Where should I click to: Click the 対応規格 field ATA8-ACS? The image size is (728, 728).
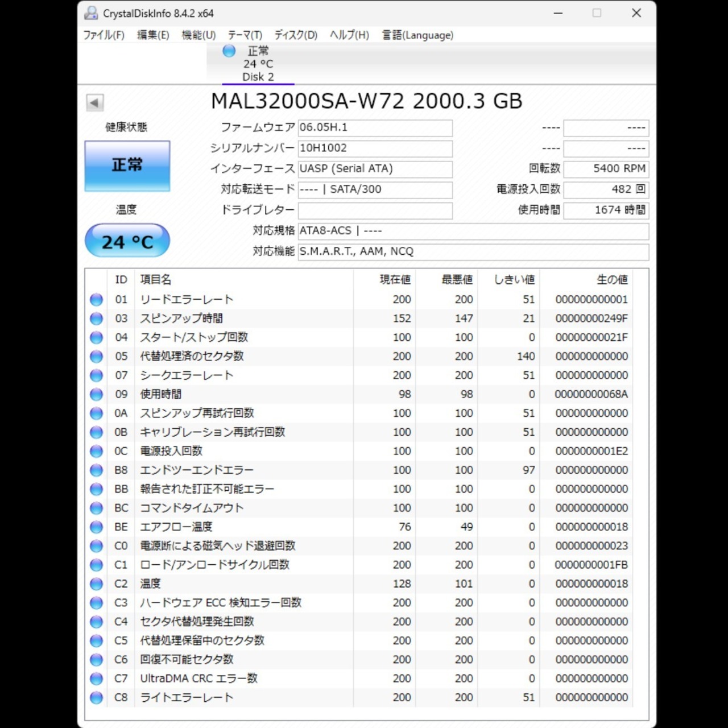(x=473, y=231)
